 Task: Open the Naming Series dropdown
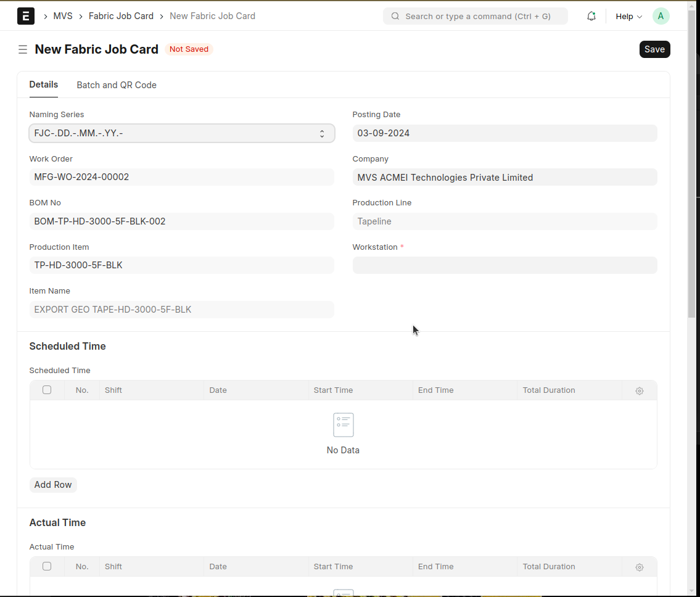pos(181,133)
